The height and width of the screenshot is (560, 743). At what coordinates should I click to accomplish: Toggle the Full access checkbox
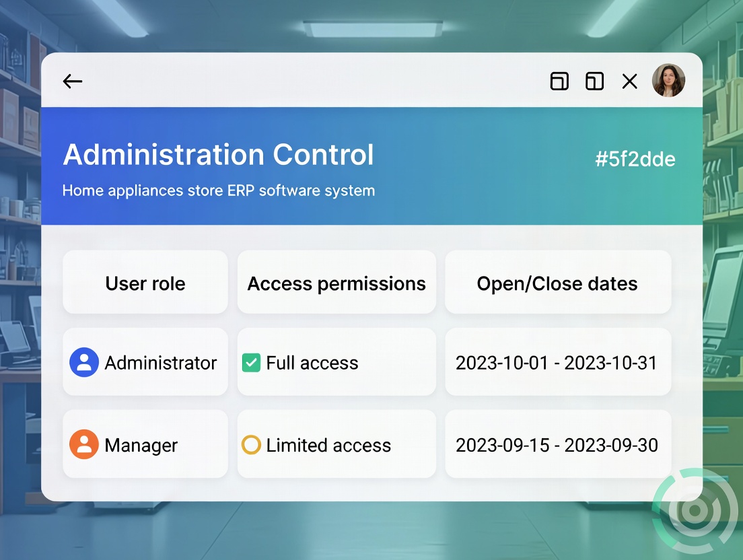point(251,363)
